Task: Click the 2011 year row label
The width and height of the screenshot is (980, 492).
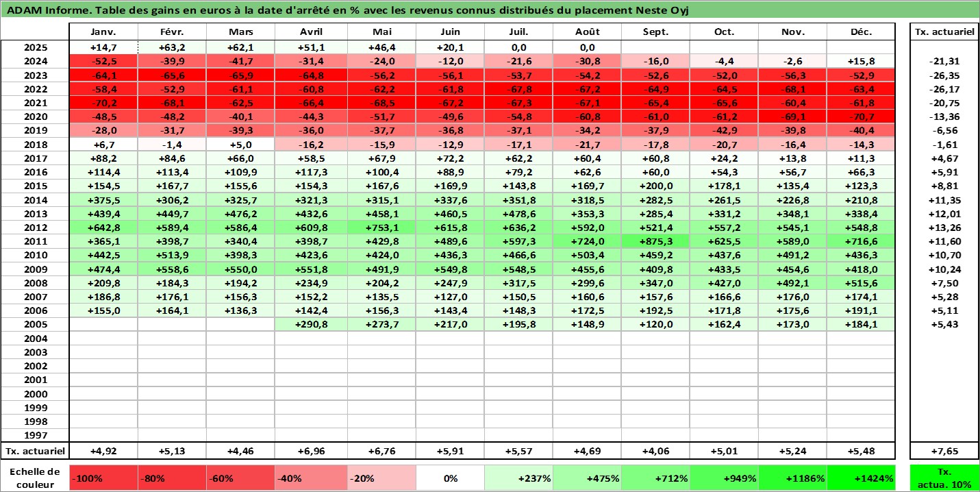Action: [x=35, y=241]
